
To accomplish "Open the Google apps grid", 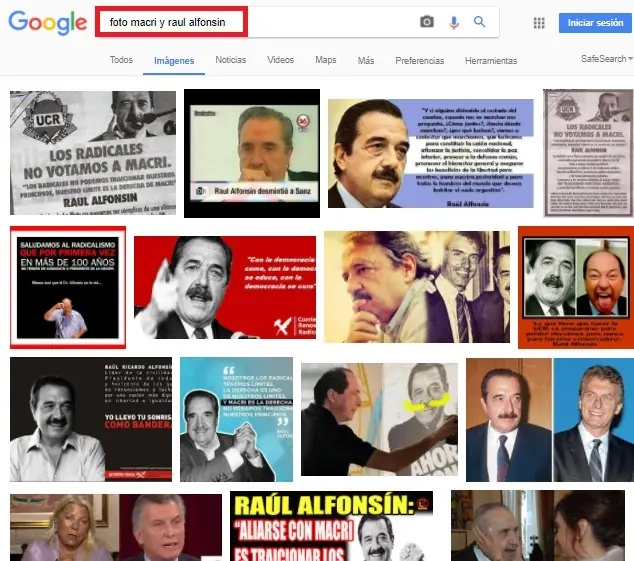I will point(539,23).
